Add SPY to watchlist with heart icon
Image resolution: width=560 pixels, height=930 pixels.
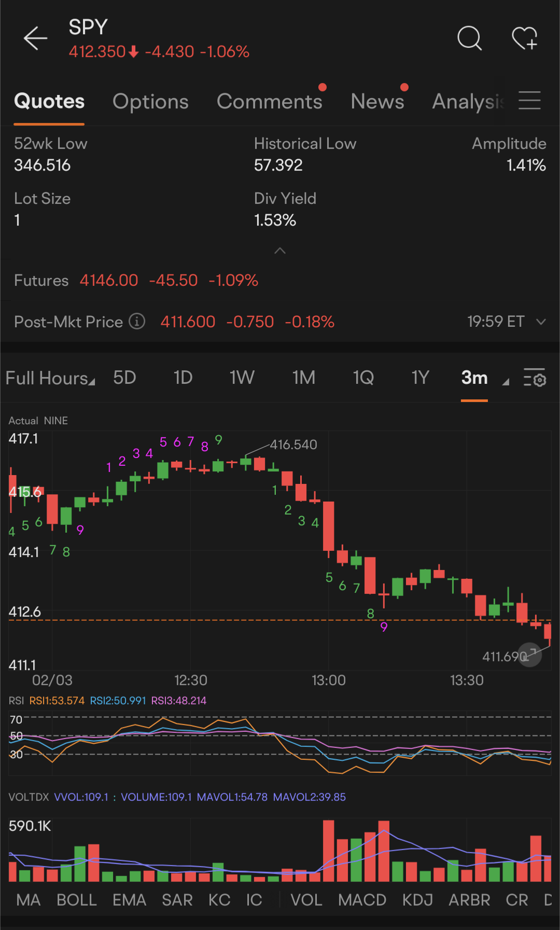click(x=525, y=38)
